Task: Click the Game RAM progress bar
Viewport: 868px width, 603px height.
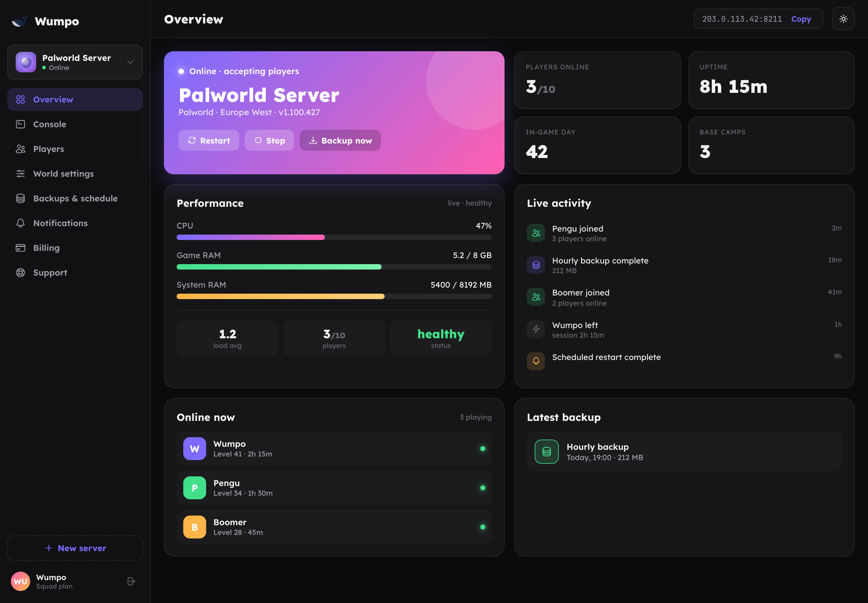Action: [334, 267]
